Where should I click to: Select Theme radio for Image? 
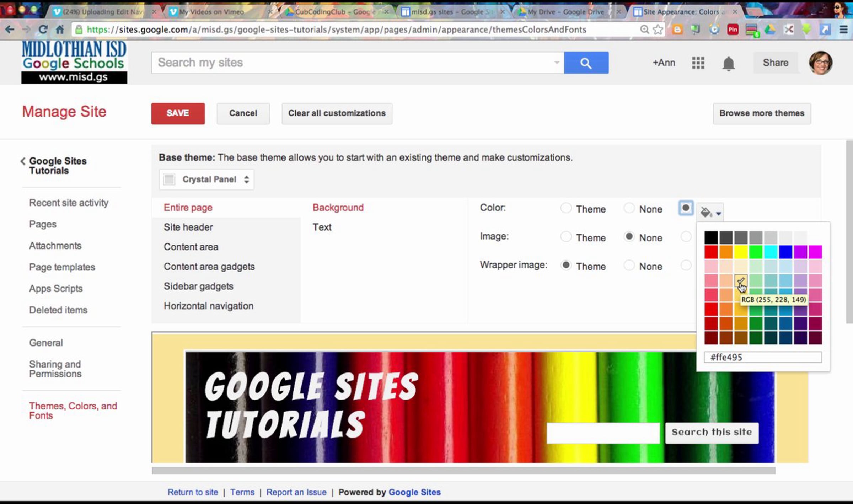click(565, 237)
